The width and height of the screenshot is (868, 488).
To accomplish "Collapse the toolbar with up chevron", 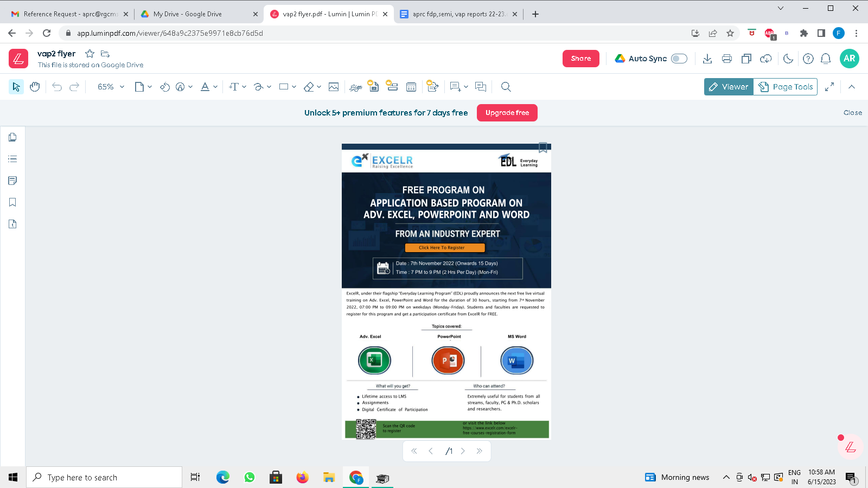I will click(852, 87).
